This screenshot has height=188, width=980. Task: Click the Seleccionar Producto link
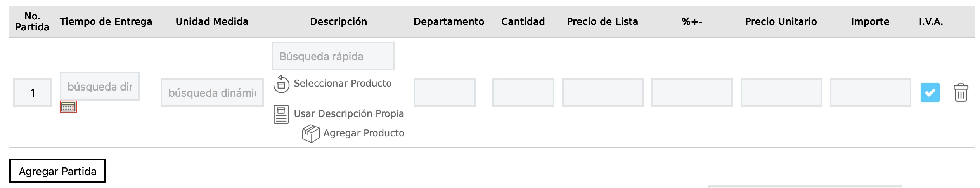(343, 83)
